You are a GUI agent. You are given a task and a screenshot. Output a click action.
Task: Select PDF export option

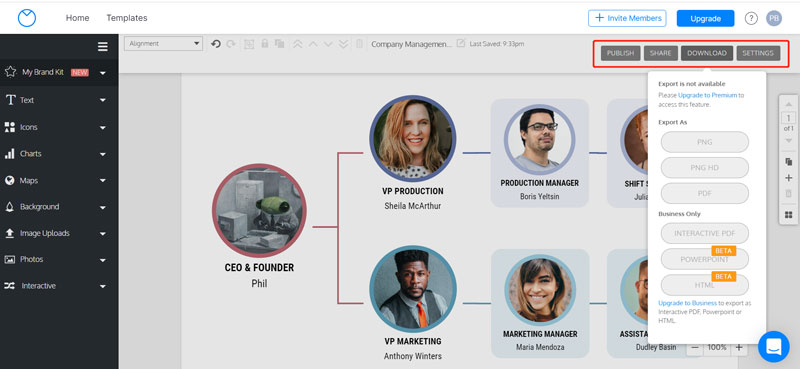[705, 193]
